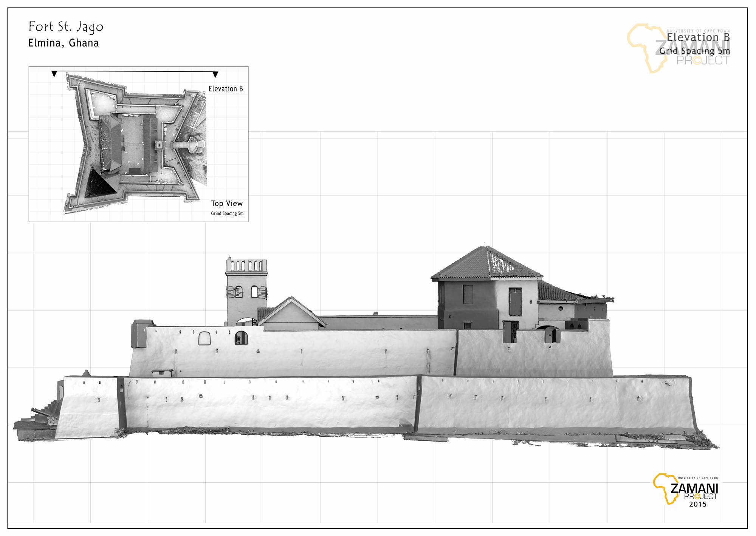Click the Elmina, Ghana subtitle
This screenshot has width=756, height=536.
[x=64, y=43]
